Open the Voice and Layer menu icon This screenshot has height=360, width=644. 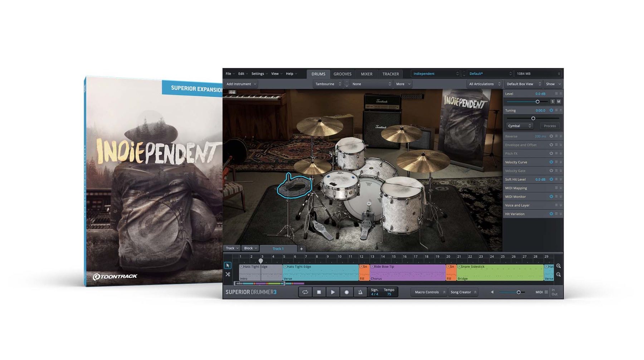point(556,205)
